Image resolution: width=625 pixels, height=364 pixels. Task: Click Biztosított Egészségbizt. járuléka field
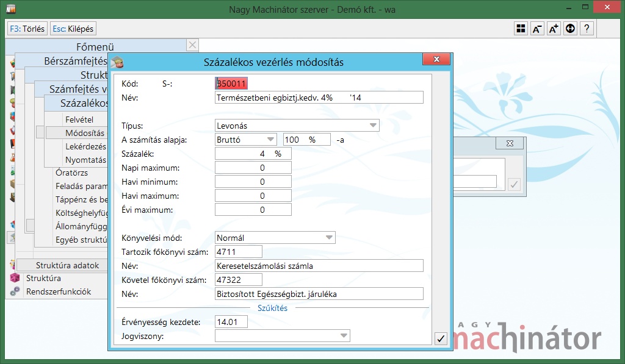(319, 294)
